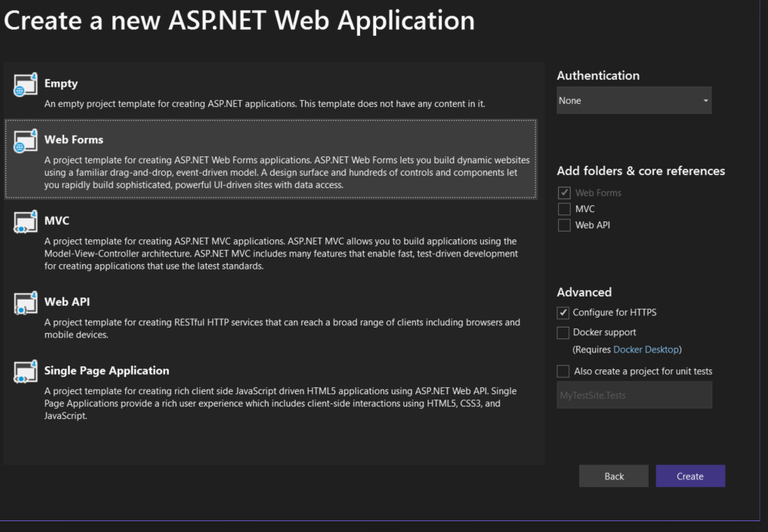This screenshot has height=532, width=768.
Task: Select the Empty template title
Action: [60, 84]
